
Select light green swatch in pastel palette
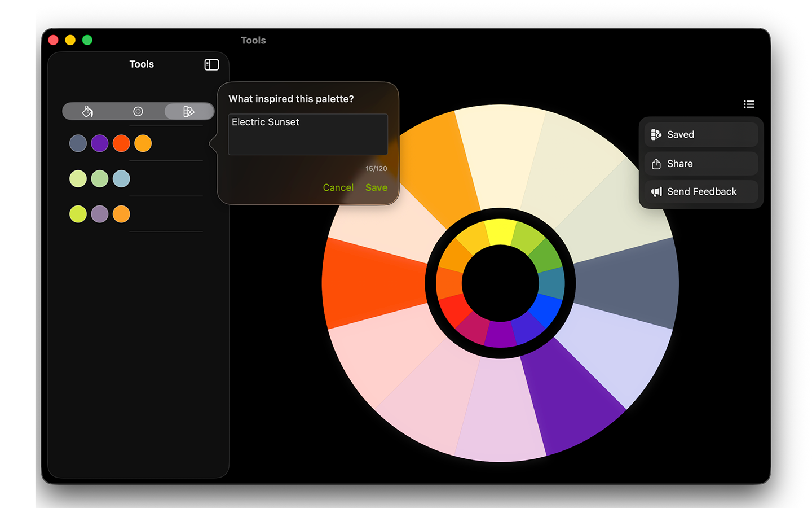coord(100,179)
